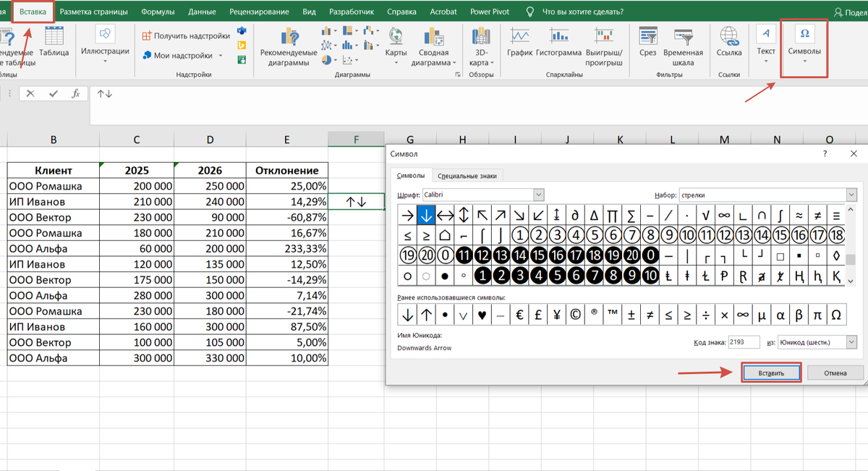This screenshot has height=471, width=868.
Task: Select the euro sign in recent symbols
Action: (x=519, y=315)
